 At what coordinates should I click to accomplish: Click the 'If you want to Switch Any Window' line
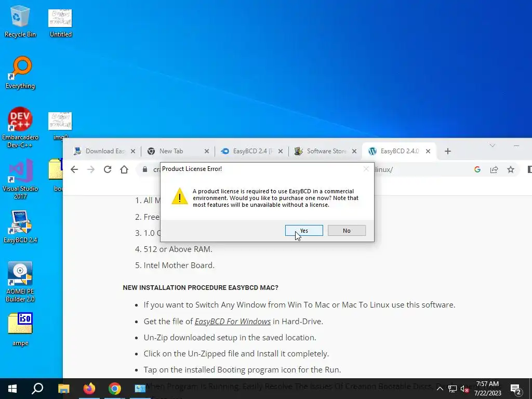pyautogui.click(x=299, y=304)
